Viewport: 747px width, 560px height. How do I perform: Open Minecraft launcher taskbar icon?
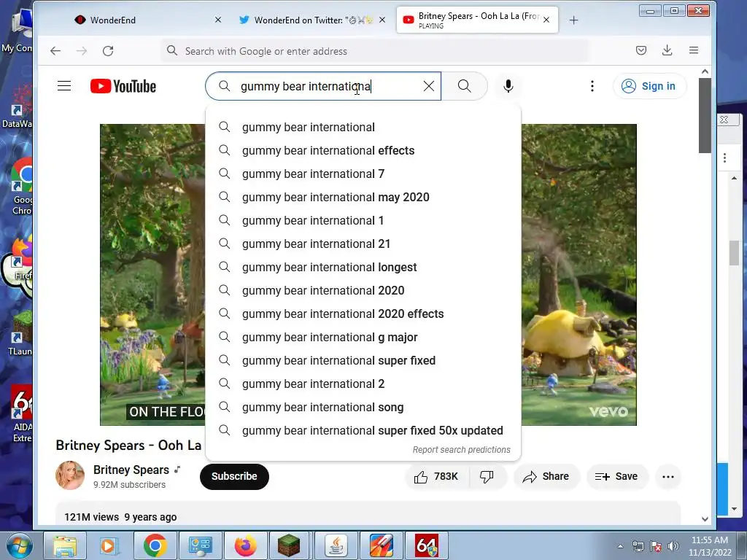[290, 545]
